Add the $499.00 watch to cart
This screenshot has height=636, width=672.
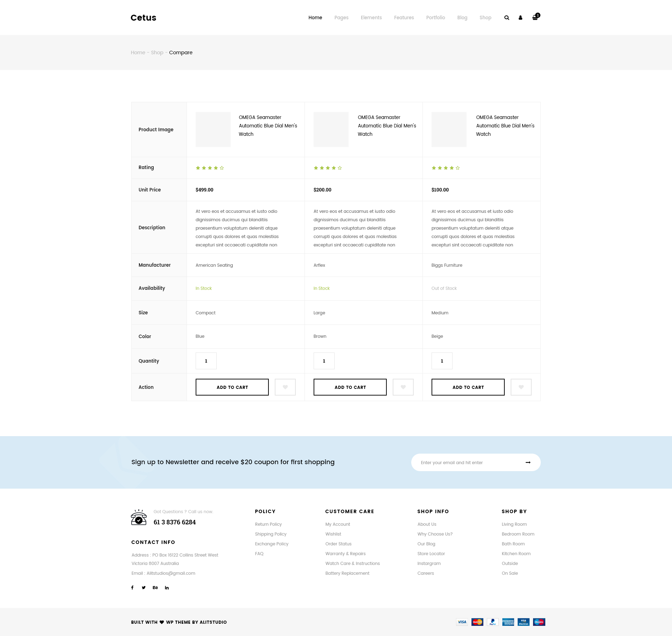click(232, 387)
